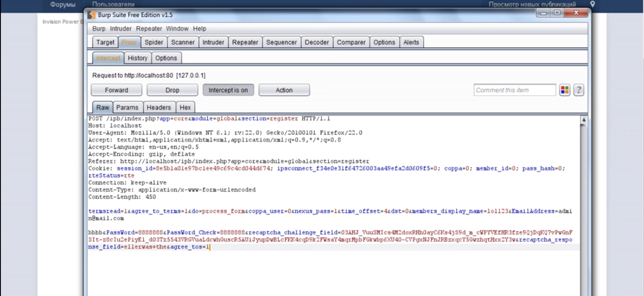Click the POST request line

pyautogui.click(x=209, y=119)
